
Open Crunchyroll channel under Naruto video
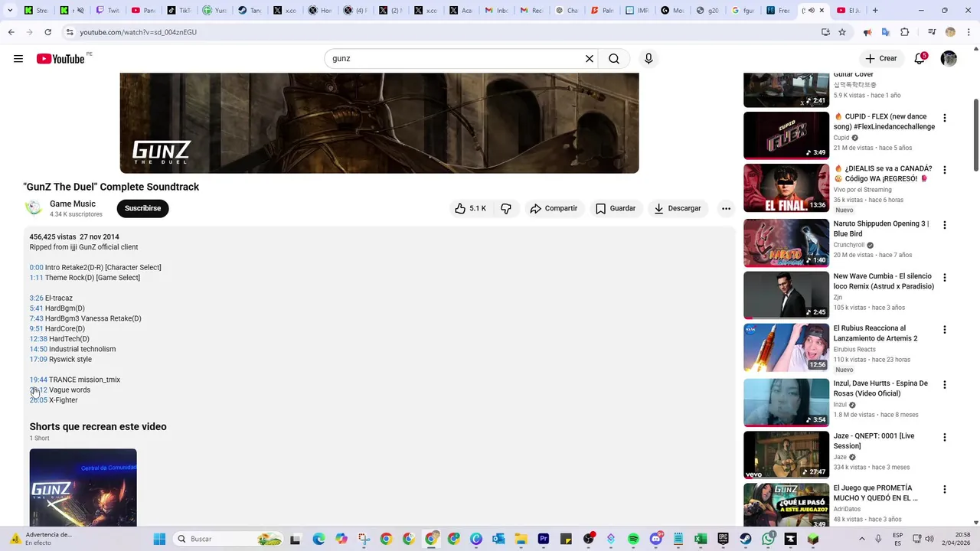pos(849,245)
